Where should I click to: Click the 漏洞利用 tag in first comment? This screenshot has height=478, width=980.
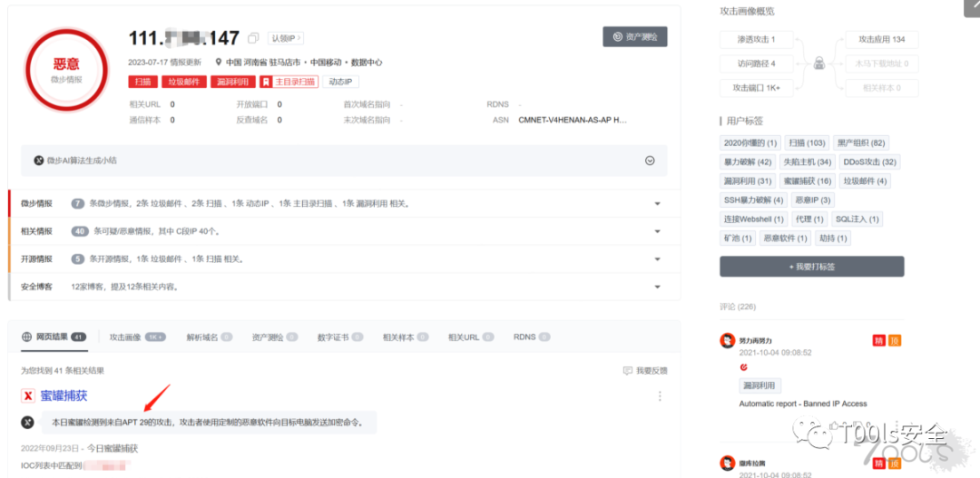760,385
